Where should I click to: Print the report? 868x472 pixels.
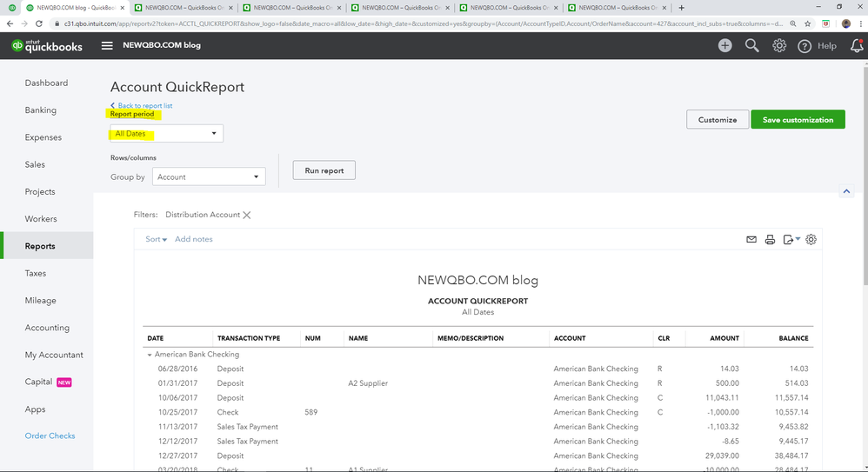point(770,240)
